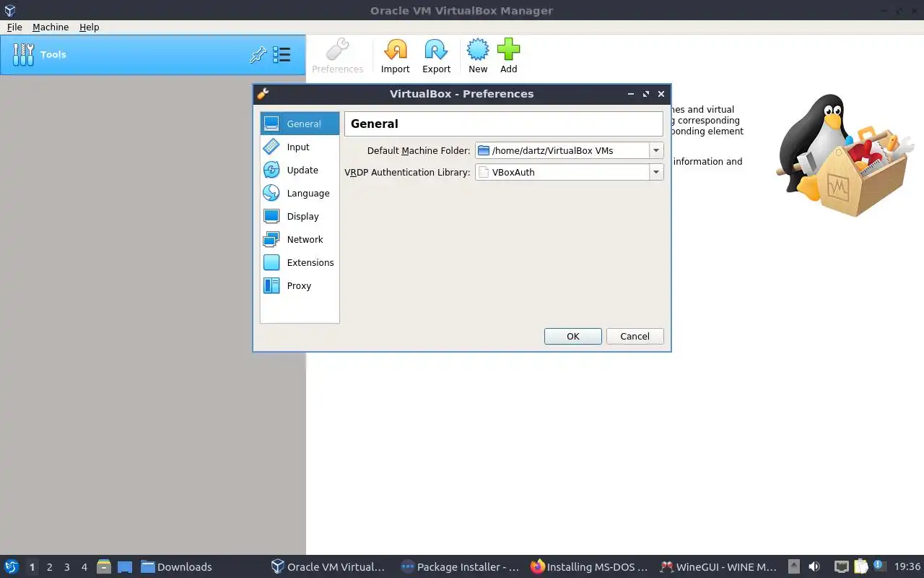Click the General heading in the Preferences pane
The image size is (924, 578).
click(x=374, y=124)
